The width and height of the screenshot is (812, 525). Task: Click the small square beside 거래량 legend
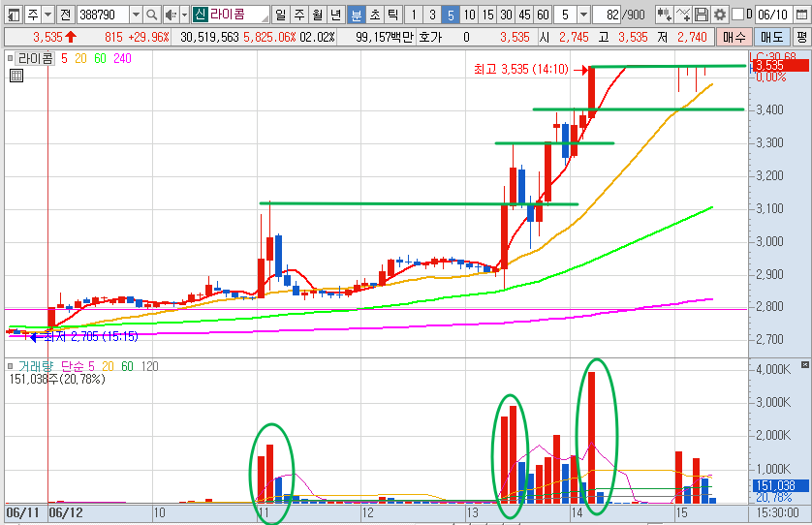click(10, 366)
